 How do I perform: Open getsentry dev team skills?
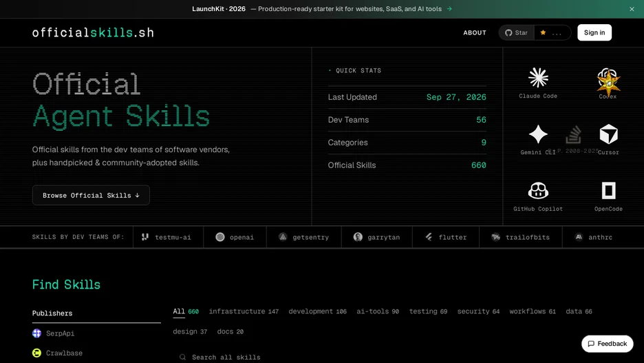(304, 237)
